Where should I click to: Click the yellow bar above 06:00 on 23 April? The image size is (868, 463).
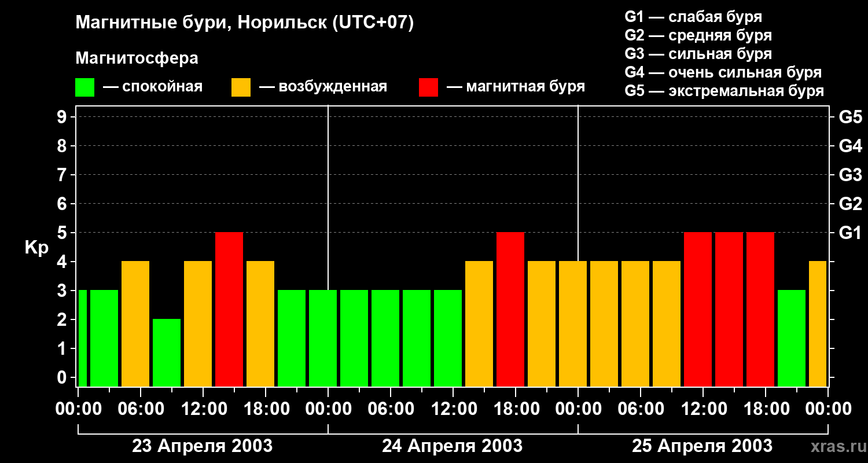(135, 324)
